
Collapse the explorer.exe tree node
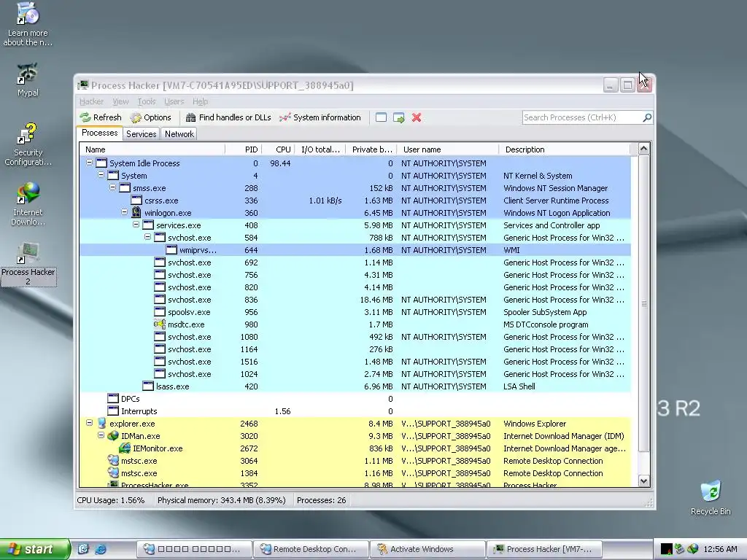89,423
